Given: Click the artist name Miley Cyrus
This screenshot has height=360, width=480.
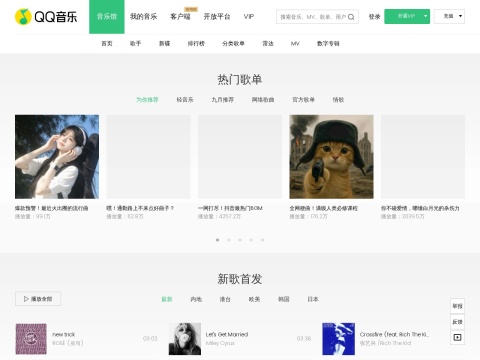Looking at the screenshot, I should point(220,343).
